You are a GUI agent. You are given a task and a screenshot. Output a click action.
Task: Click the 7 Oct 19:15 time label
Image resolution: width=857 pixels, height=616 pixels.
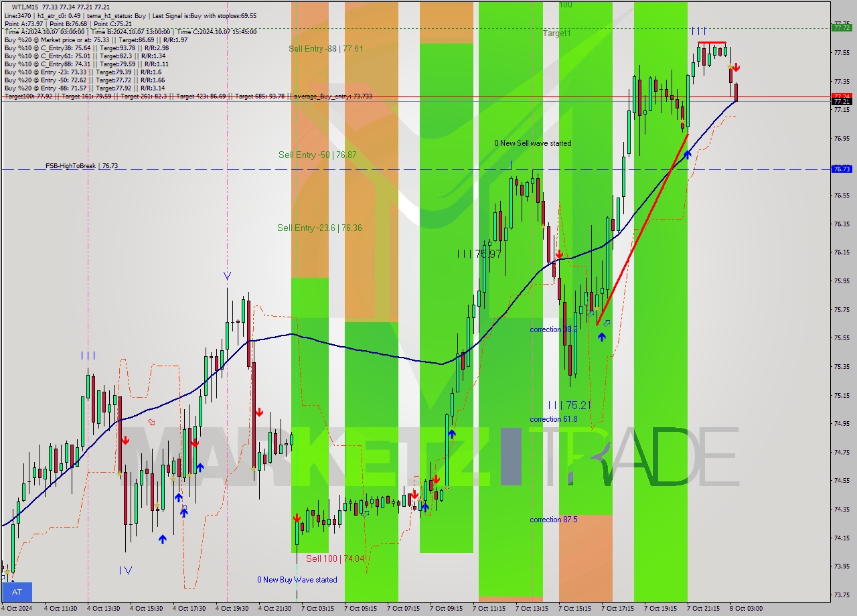pyautogui.click(x=661, y=609)
